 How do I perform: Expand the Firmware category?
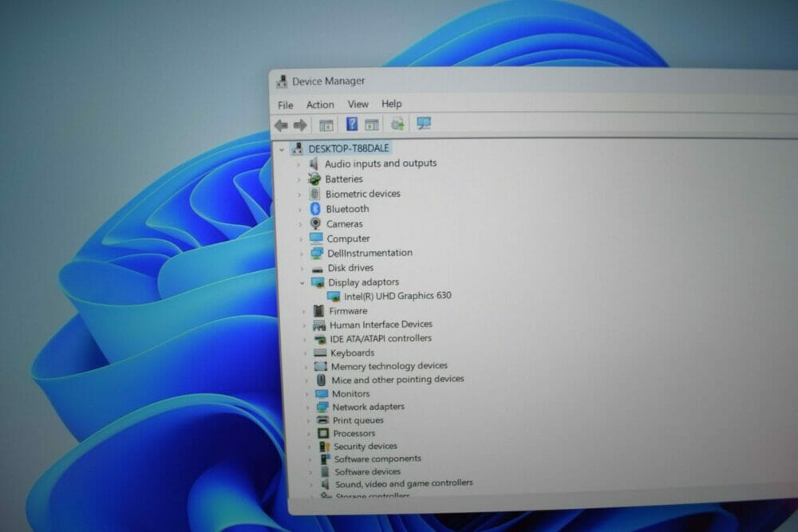304,311
